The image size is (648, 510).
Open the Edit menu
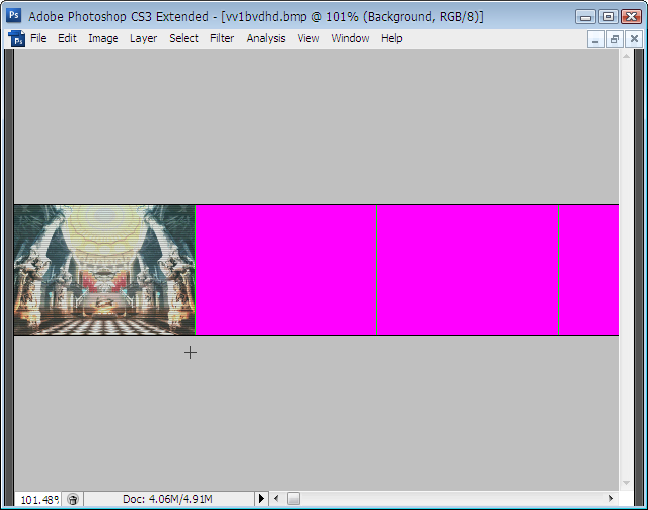(x=67, y=38)
